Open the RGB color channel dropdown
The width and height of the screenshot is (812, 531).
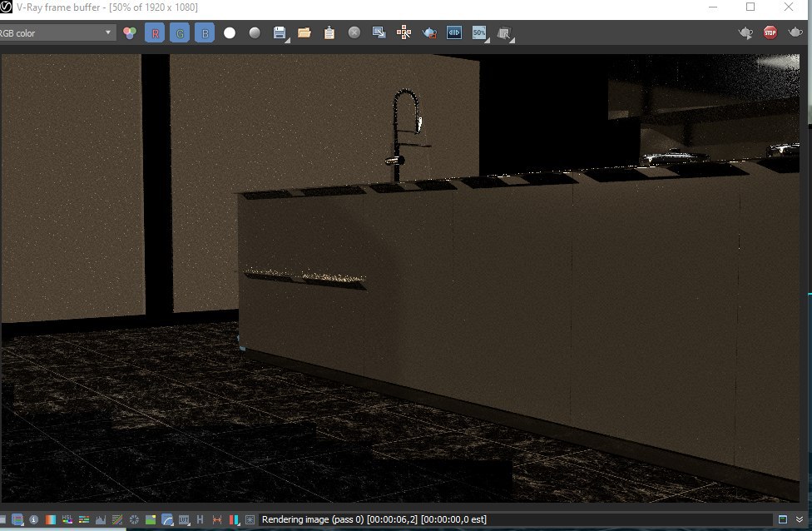[x=57, y=33]
